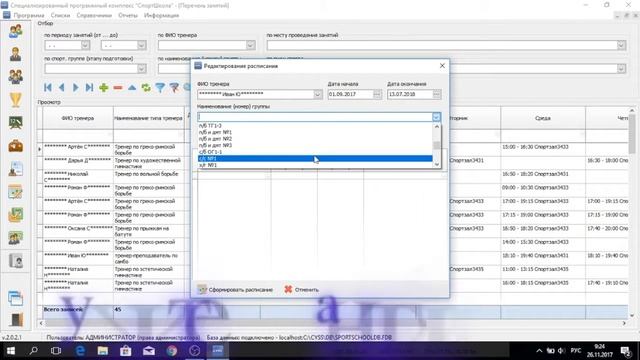Select 'п/б ТГ1-3' in group list
Viewport: 640px width, 360px height.
315,126
